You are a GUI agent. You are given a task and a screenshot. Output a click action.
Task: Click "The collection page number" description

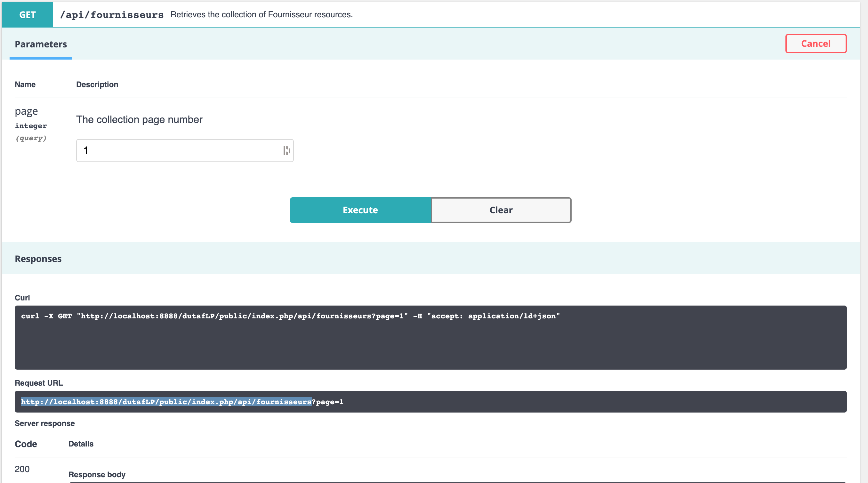139,119
